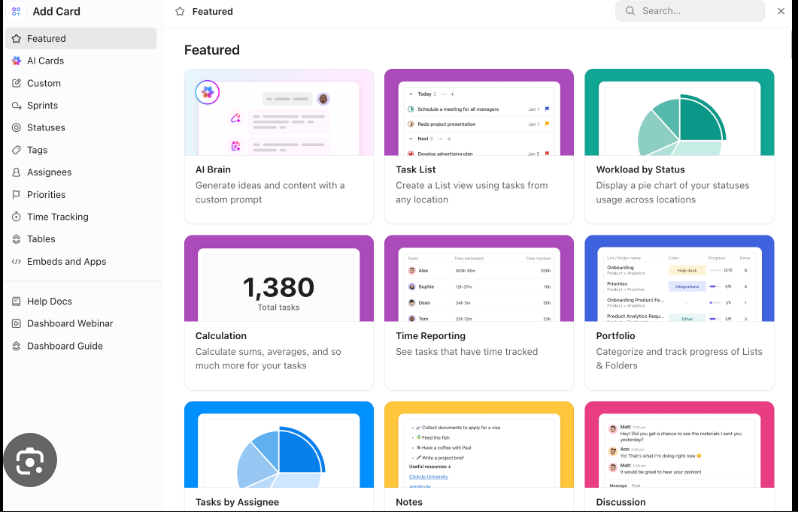798x512 pixels.
Task: Click the Dashboard Webinar play icon
Action: 16,324
